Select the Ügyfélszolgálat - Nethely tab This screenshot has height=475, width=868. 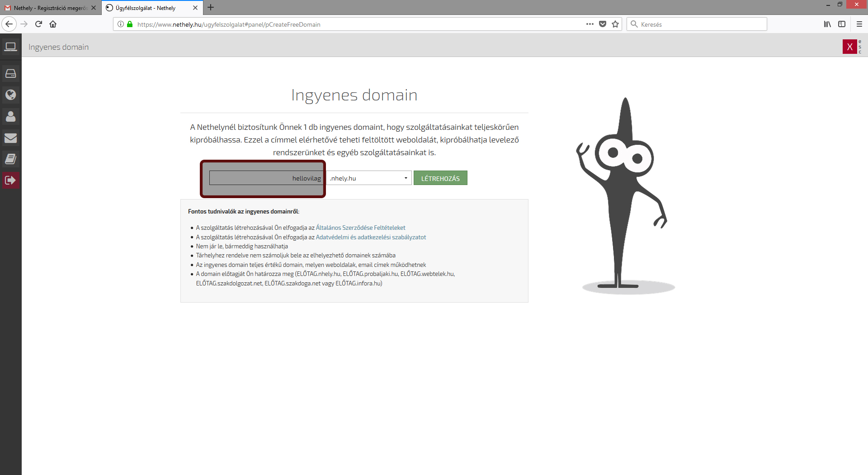pos(147,8)
